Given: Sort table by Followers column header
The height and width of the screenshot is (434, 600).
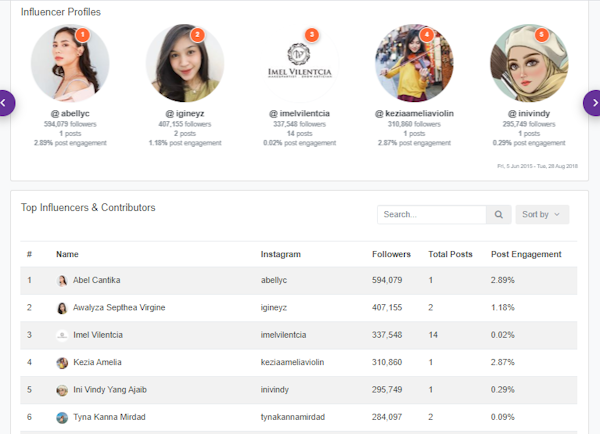Looking at the screenshot, I should [391, 254].
